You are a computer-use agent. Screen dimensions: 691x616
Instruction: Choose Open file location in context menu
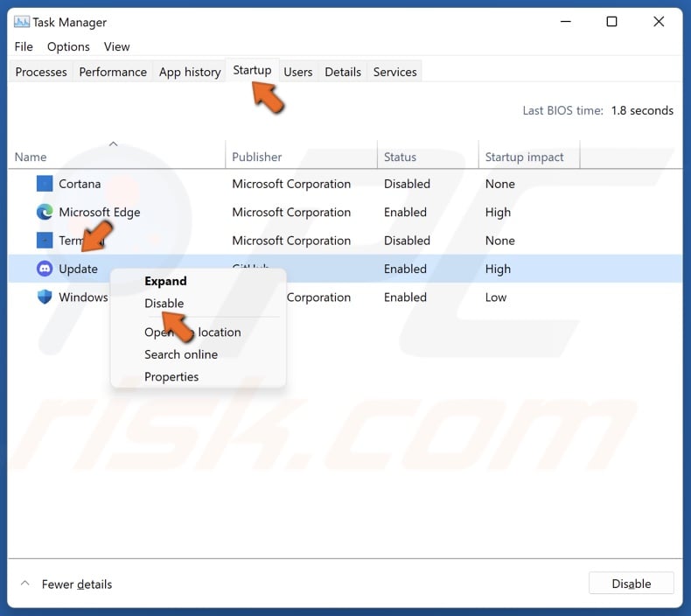click(x=192, y=332)
